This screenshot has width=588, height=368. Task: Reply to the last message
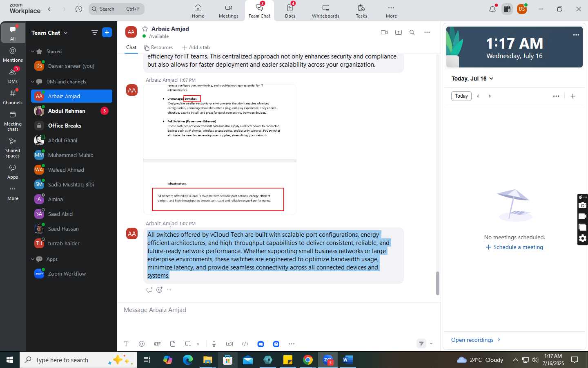tap(149, 290)
